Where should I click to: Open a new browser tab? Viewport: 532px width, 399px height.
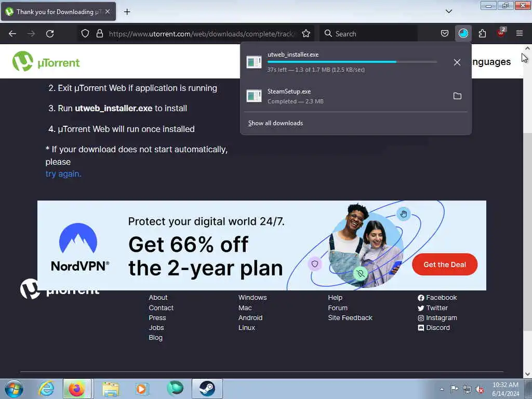pos(127,12)
